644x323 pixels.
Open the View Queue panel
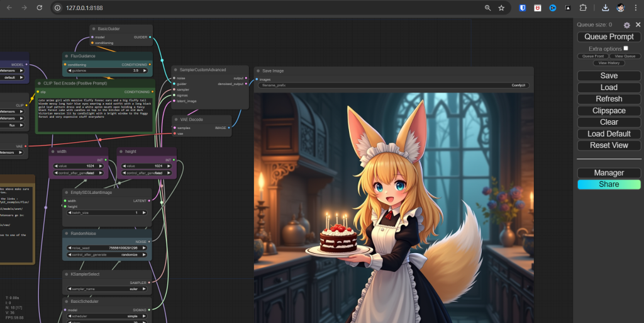(624, 56)
